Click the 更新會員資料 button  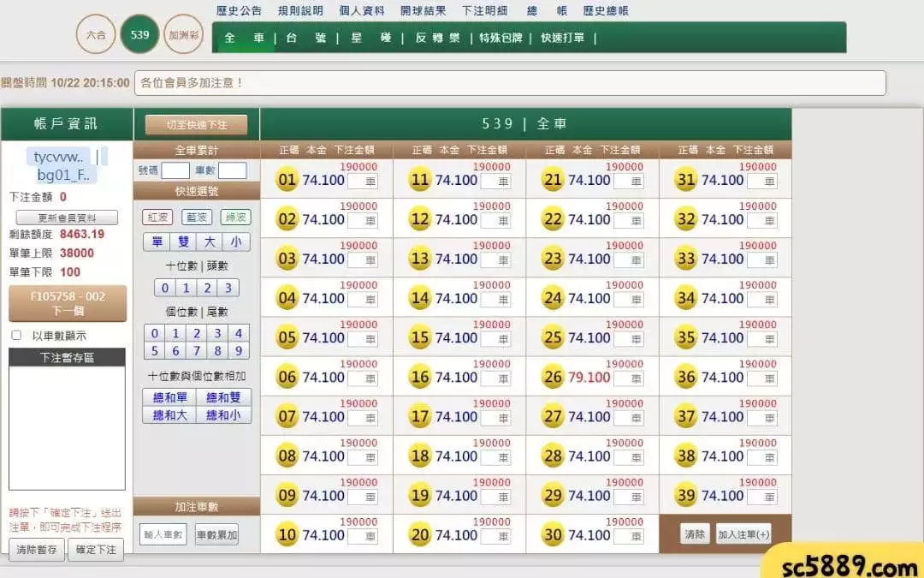click(x=67, y=217)
